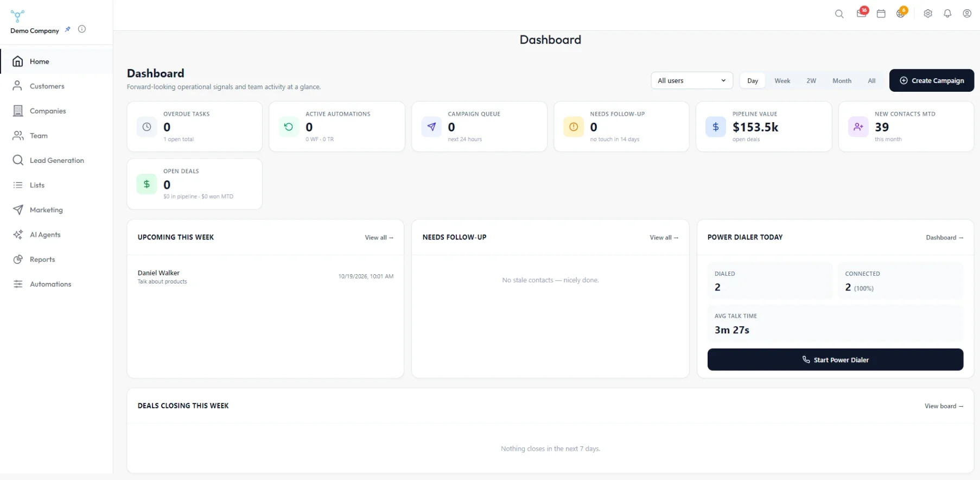Click the Active Automations refresh icon
This screenshot has width=980, height=480.
tap(289, 127)
